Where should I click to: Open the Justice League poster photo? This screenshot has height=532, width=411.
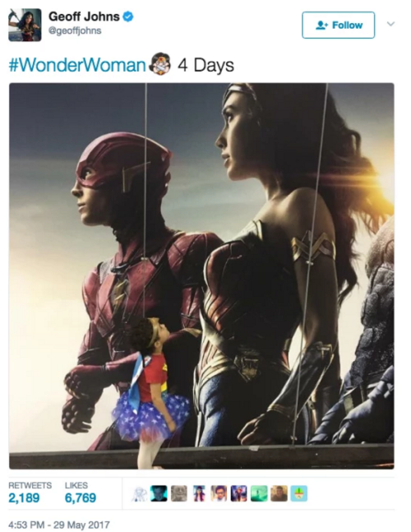click(x=201, y=275)
